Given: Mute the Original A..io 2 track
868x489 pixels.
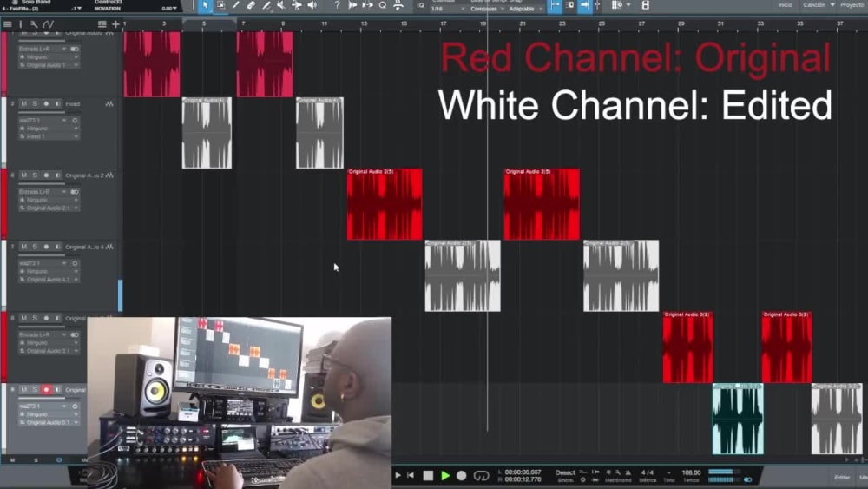Looking at the screenshot, I should click(23, 175).
